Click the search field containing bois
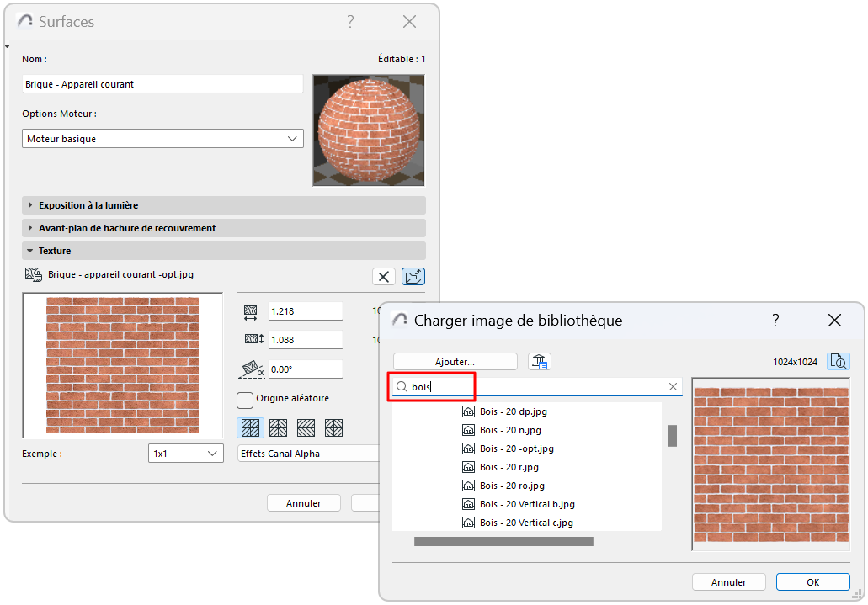Viewport: 868px width, 605px height. pos(537,386)
